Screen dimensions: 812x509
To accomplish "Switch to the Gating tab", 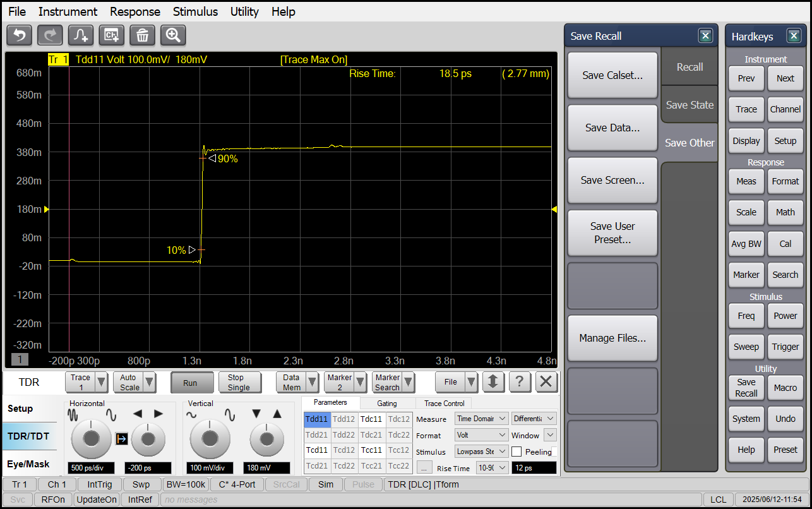I will coord(387,403).
